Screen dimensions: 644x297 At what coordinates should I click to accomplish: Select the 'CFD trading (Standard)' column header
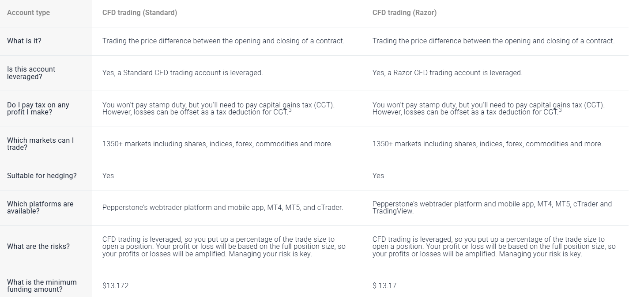(139, 13)
